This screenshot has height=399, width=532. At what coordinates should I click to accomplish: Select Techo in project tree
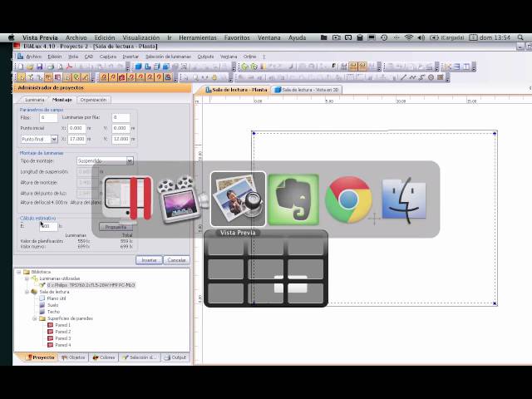point(53,312)
